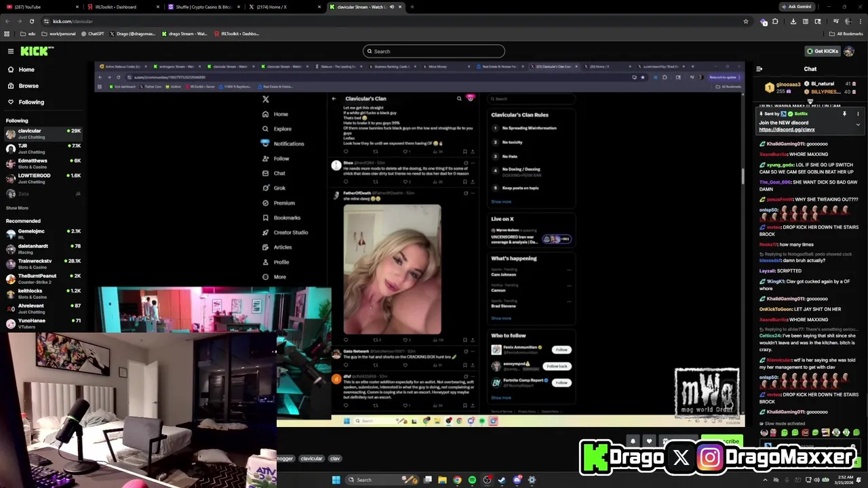Image resolution: width=868 pixels, height=488 pixels.
Task: Open All Bookmarks folder
Action: [846, 34]
